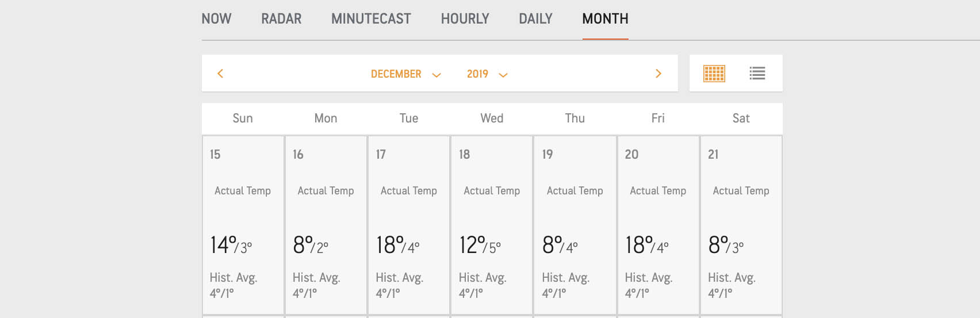Image resolution: width=980 pixels, height=318 pixels.
Task: Switch to list view icon
Action: click(757, 74)
